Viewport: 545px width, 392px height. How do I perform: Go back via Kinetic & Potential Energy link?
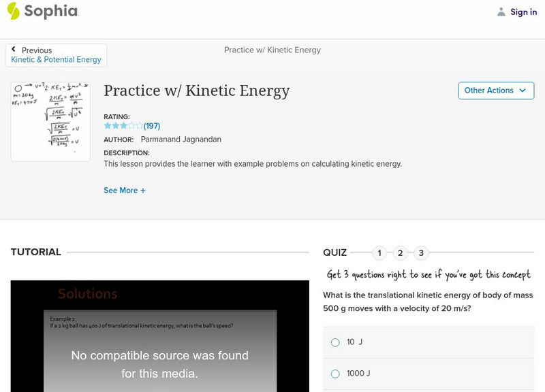tap(56, 59)
